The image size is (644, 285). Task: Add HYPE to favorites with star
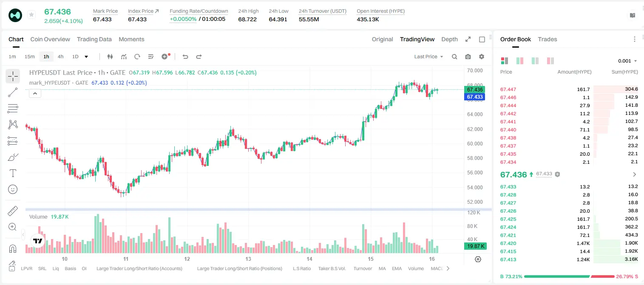(31, 15)
